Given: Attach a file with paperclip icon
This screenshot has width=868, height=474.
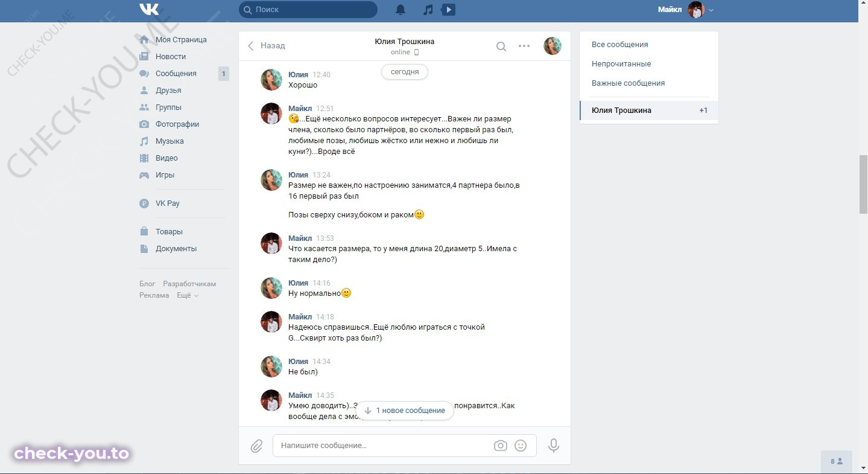Looking at the screenshot, I should pyautogui.click(x=256, y=446).
